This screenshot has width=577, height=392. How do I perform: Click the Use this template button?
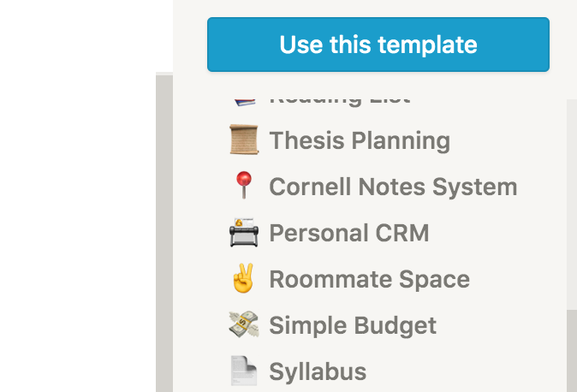pyautogui.click(x=378, y=45)
